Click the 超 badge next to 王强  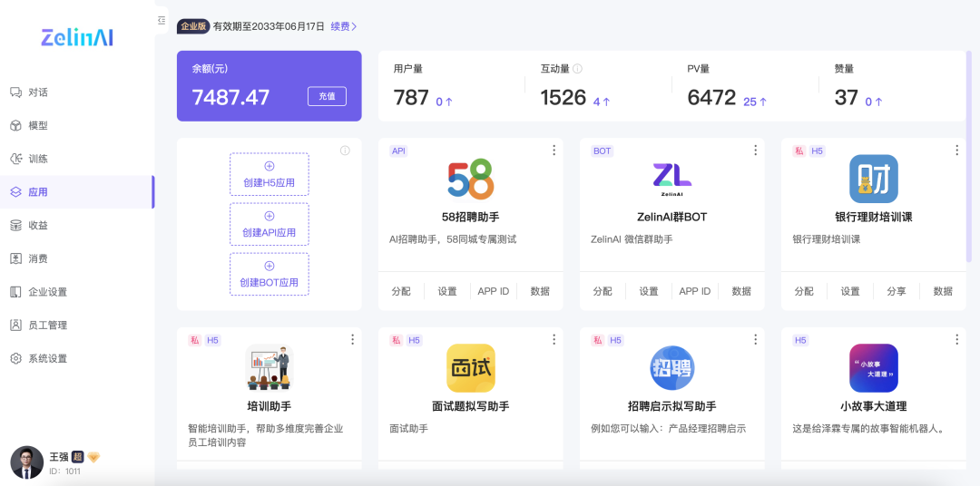(77, 457)
